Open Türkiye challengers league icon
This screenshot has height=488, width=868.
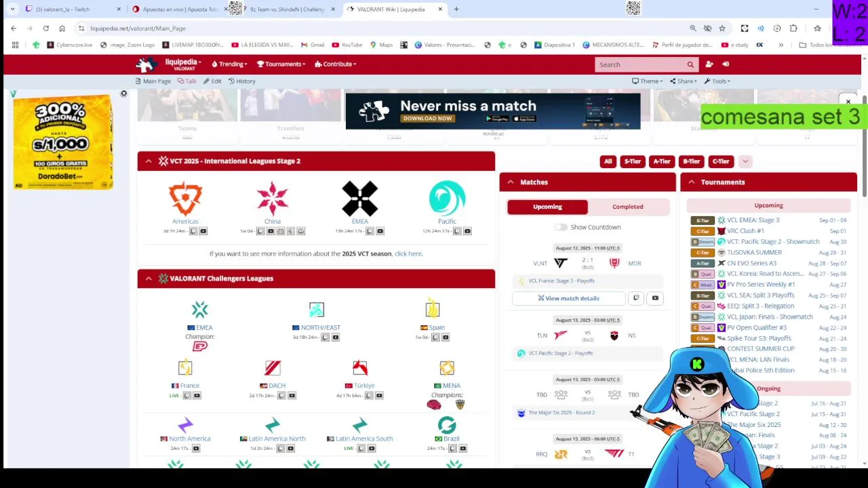(359, 368)
